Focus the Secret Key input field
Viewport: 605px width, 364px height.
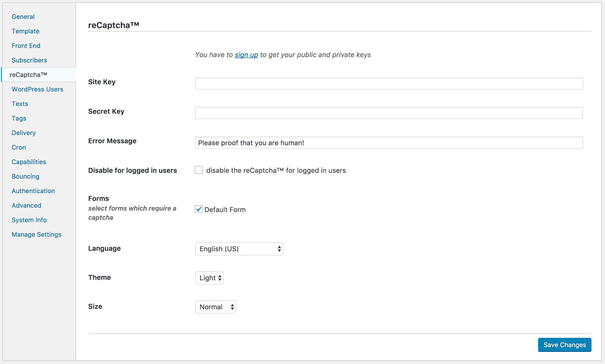[x=389, y=113]
